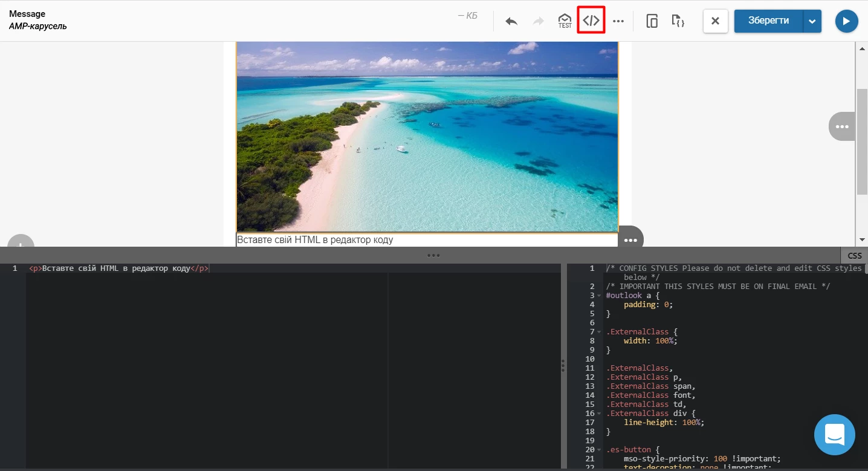Click the HTML code line with <p> tag
868x471 pixels.
tap(119, 268)
